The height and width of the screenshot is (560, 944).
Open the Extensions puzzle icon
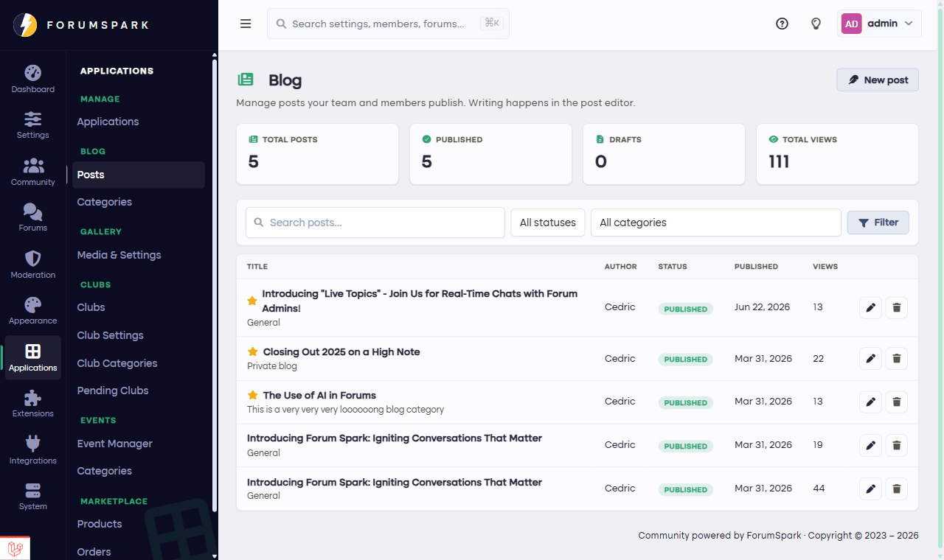pos(32,398)
